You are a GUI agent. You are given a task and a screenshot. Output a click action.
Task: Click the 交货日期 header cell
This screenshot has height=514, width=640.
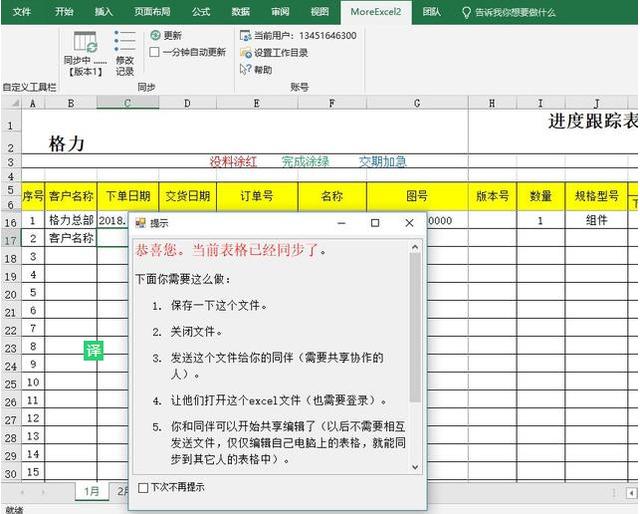pos(188,196)
